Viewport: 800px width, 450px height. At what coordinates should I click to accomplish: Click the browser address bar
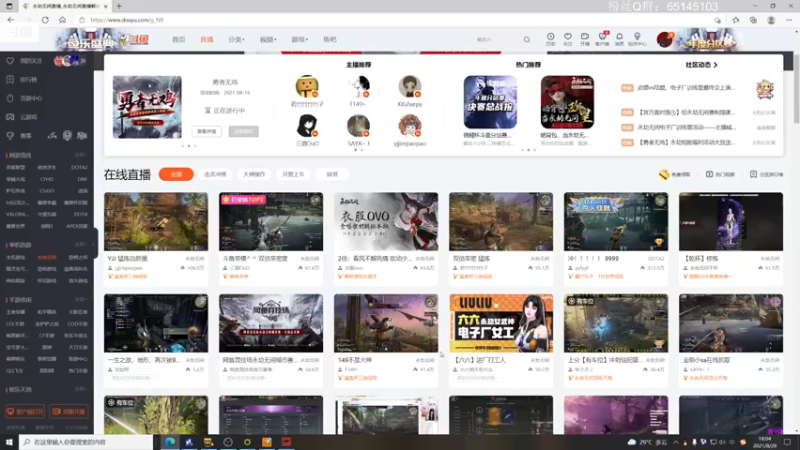[x=398, y=20]
